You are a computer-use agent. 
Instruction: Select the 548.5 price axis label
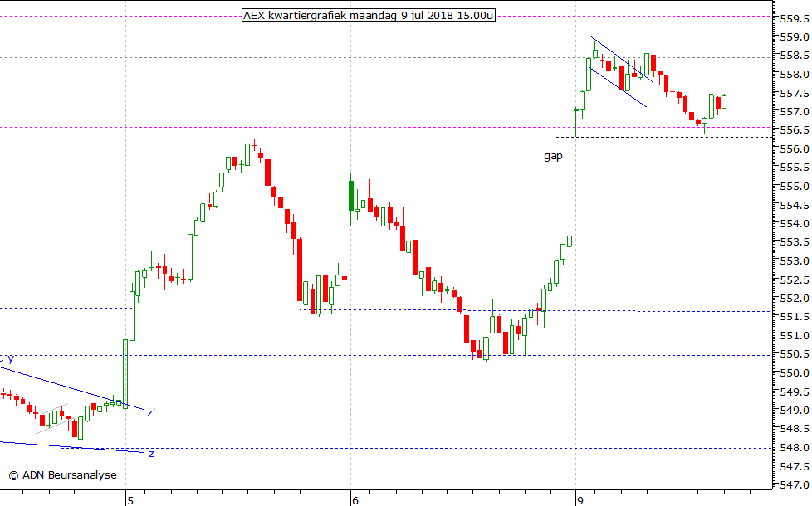(x=795, y=429)
